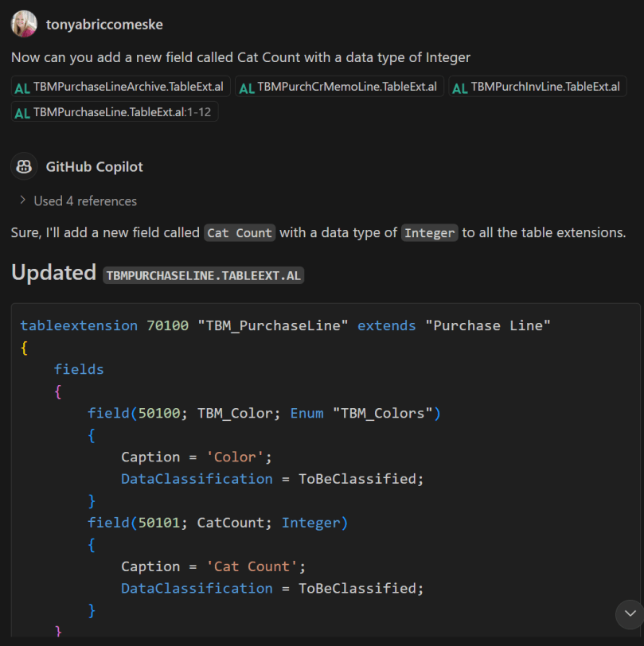Screen dimensions: 644x646
Task: Click the AL icon on TBMPurchaseLineArchive.TableExt.al chip
Action: (x=21, y=87)
